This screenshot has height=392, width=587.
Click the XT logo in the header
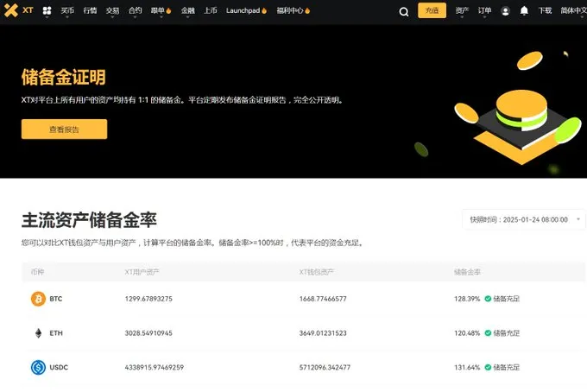point(18,10)
